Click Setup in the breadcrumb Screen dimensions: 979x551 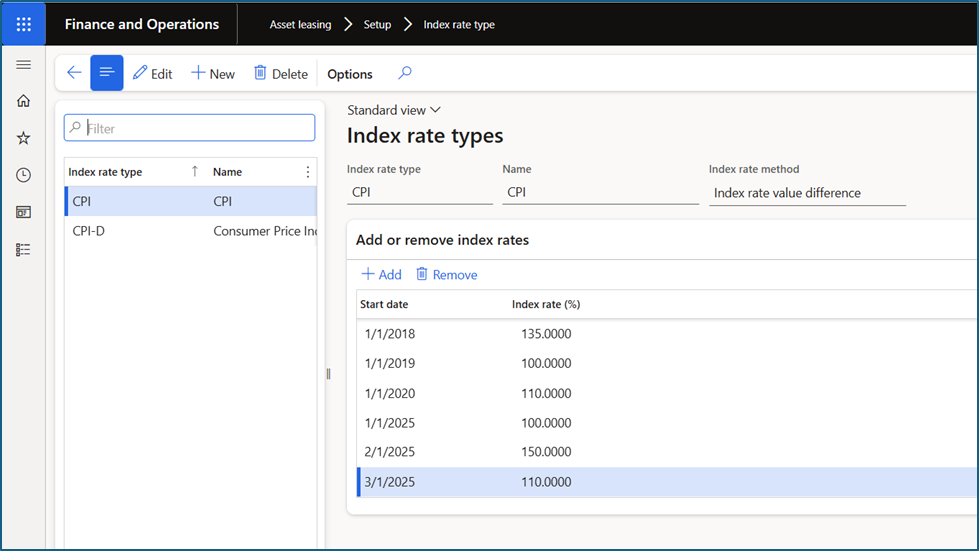[377, 24]
